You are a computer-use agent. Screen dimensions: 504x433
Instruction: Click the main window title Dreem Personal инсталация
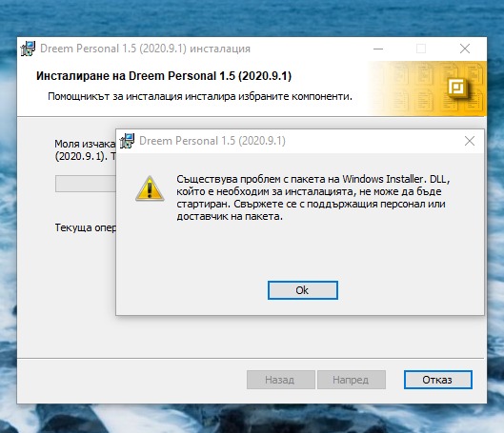[145, 49]
